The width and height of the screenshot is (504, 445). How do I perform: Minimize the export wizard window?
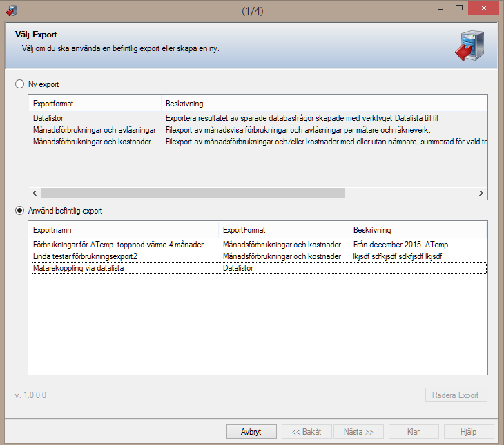(x=440, y=8)
